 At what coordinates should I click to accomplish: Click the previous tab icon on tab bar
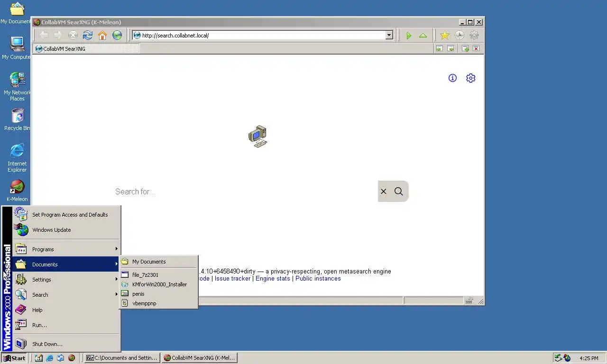coord(439,48)
